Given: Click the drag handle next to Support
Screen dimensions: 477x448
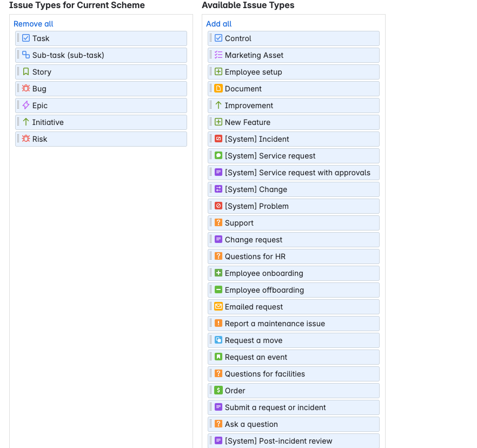Looking at the screenshot, I should tap(211, 222).
